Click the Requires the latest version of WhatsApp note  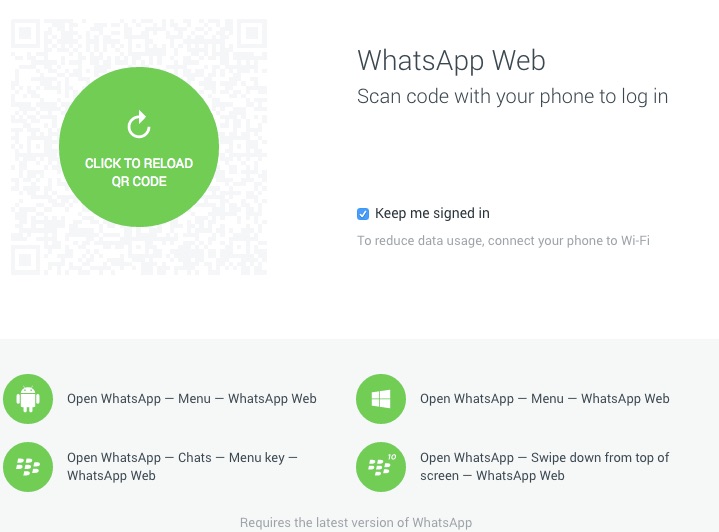point(356,522)
